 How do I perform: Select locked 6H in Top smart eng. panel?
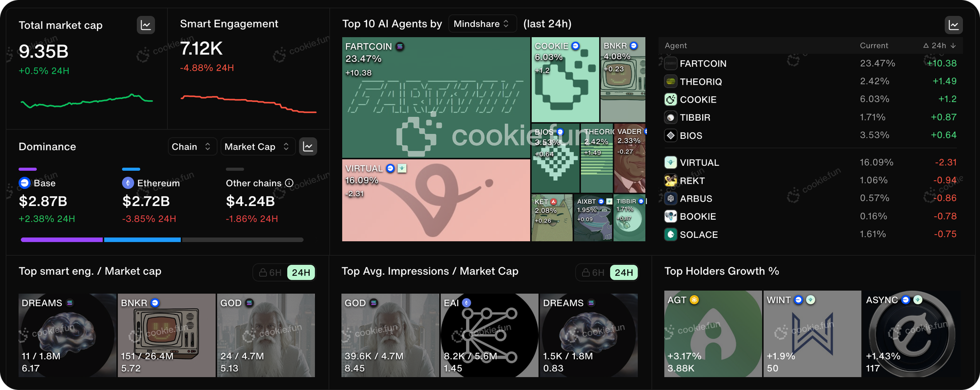pos(270,272)
